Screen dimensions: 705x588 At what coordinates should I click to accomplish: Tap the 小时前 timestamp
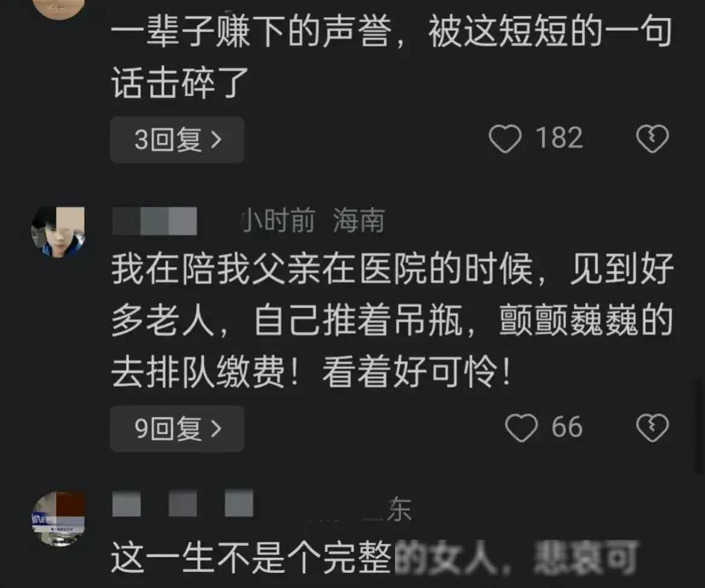[279, 220]
